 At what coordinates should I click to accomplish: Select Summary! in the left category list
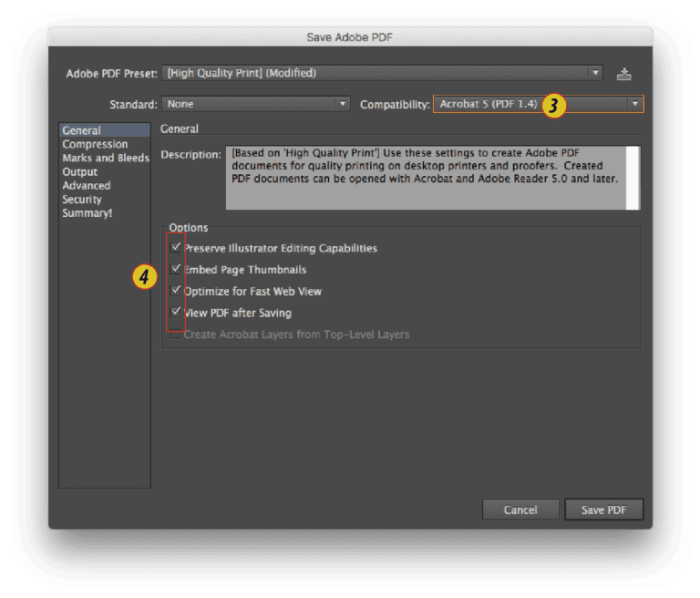click(x=105, y=213)
